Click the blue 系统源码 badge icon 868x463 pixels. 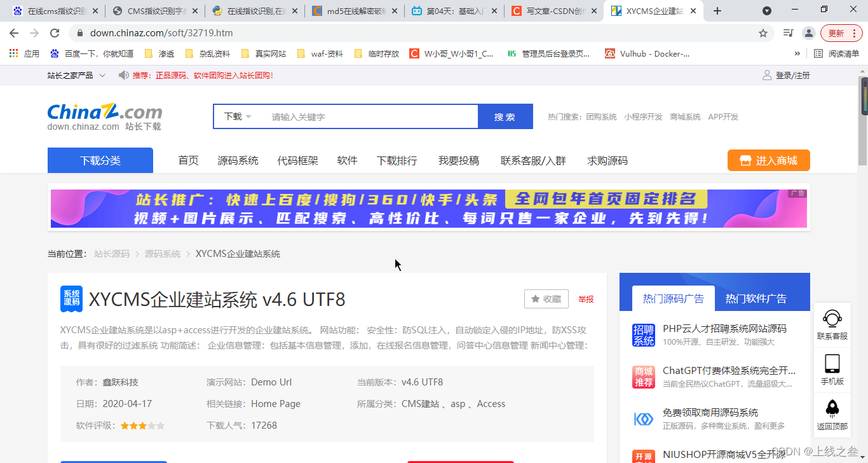[72, 299]
